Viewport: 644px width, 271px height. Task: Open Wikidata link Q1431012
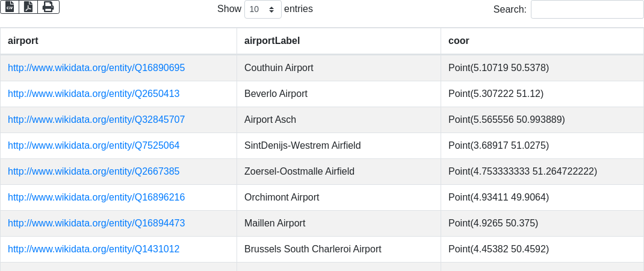click(93, 249)
